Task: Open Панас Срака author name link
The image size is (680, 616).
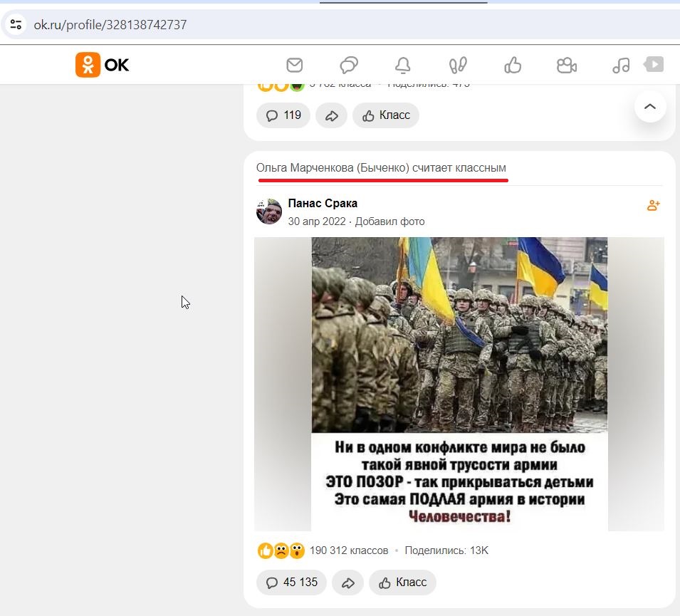Action: coord(323,203)
